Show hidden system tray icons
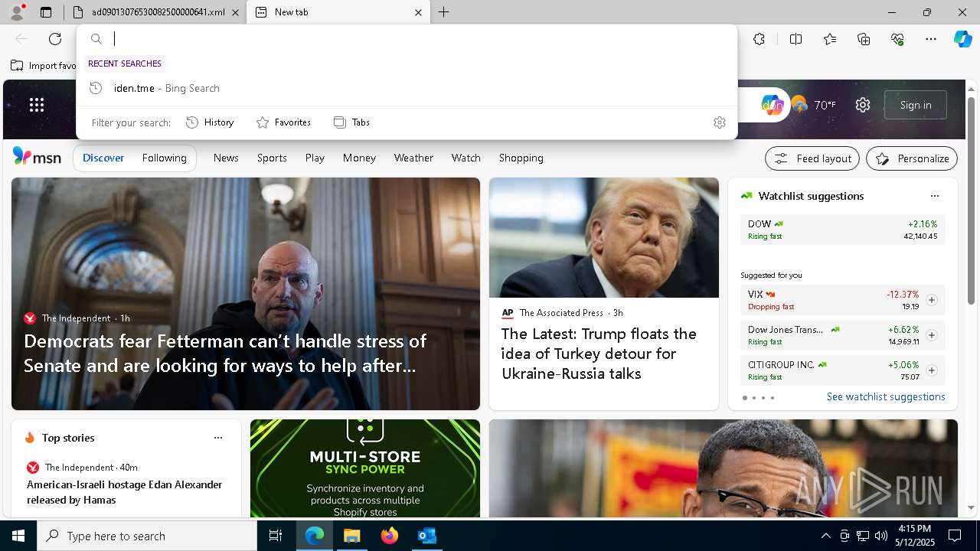 [x=825, y=536]
